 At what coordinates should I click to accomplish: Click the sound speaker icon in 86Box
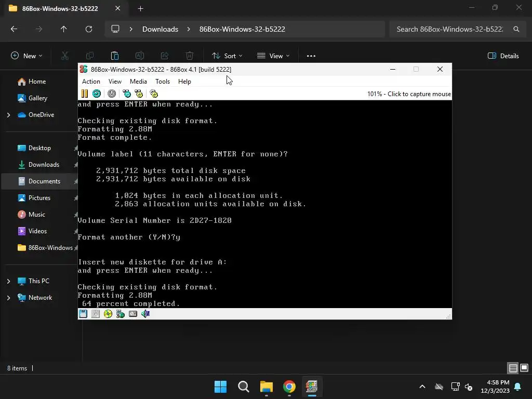pos(145,314)
